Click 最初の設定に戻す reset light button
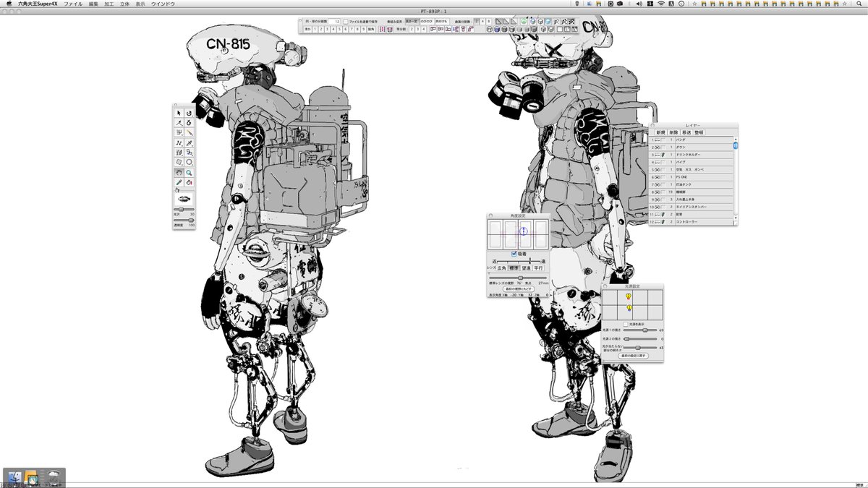Viewport: 868px width, 488px height. coord(634,355)
